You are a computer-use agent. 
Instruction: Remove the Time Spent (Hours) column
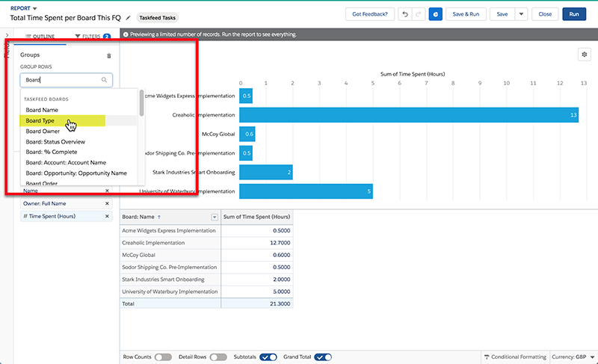pos(107,216)
